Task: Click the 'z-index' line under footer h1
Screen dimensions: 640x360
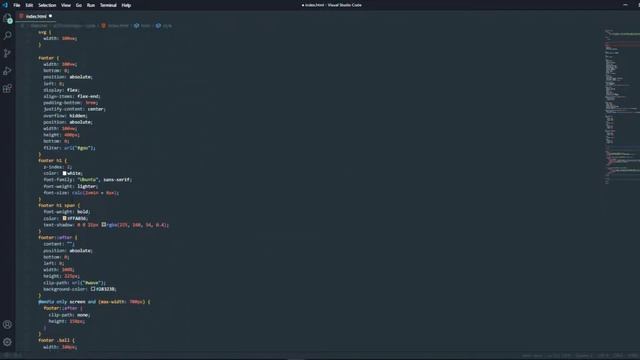Action: click(58, 167)
